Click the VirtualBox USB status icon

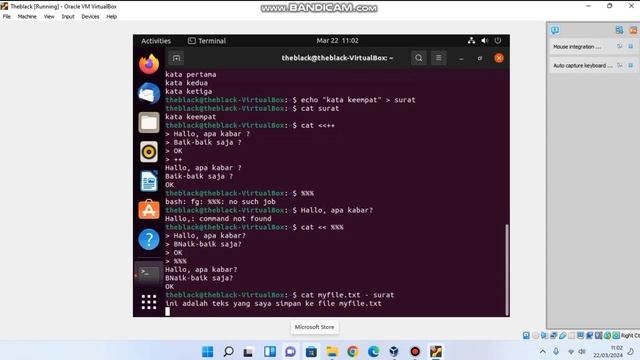[562, 336]
